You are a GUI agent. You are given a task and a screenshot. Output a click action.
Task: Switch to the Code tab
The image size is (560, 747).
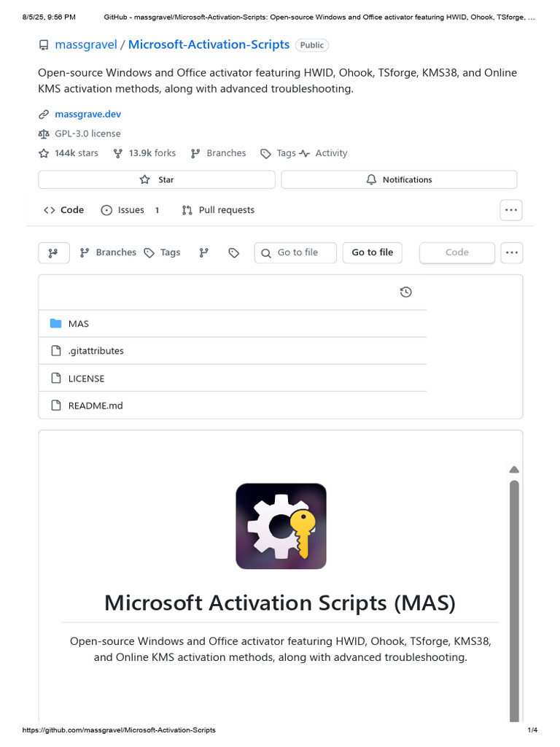(64, 210)
